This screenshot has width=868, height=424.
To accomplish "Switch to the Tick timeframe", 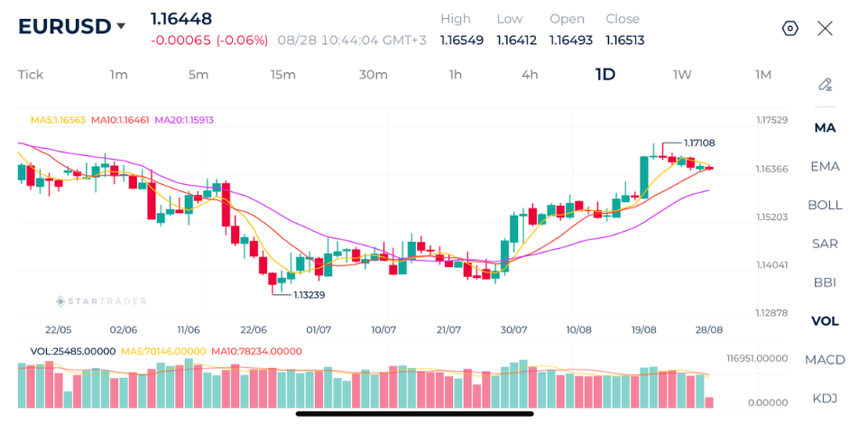I will tap(31, 75).
